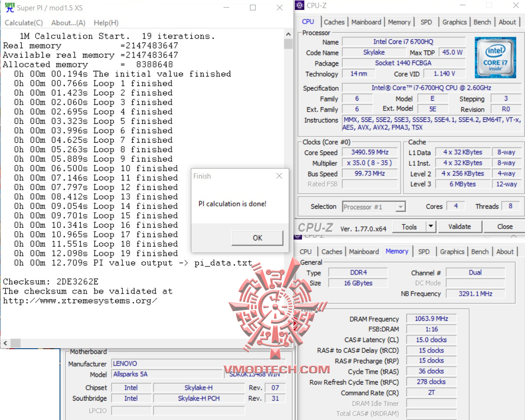Click the NB Frequency value 3291.1 MHz
The height and width of the screenshot is (420, 525).
click(x=475, y=294)
